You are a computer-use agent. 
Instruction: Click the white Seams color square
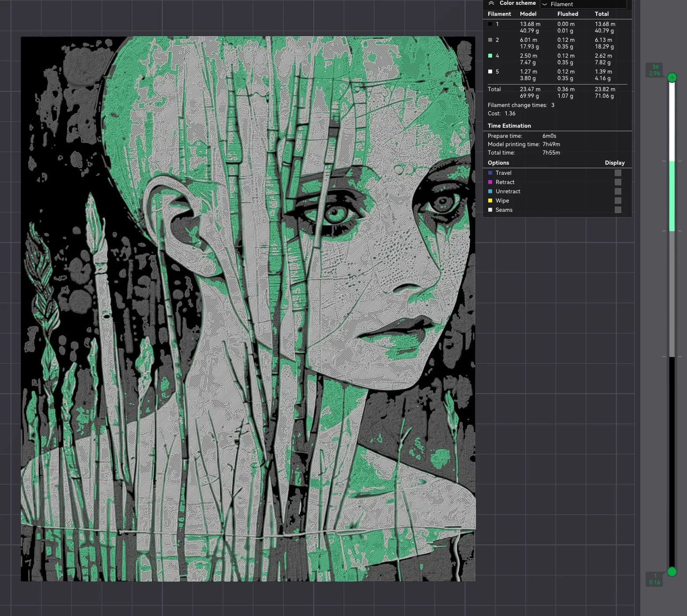[x=490, y=210]
